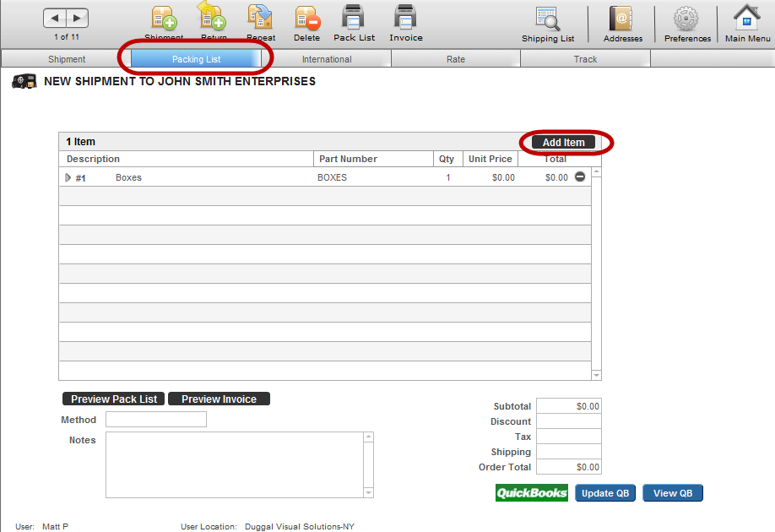Click item list scrollbar up arrow

[x=597, y=172]
